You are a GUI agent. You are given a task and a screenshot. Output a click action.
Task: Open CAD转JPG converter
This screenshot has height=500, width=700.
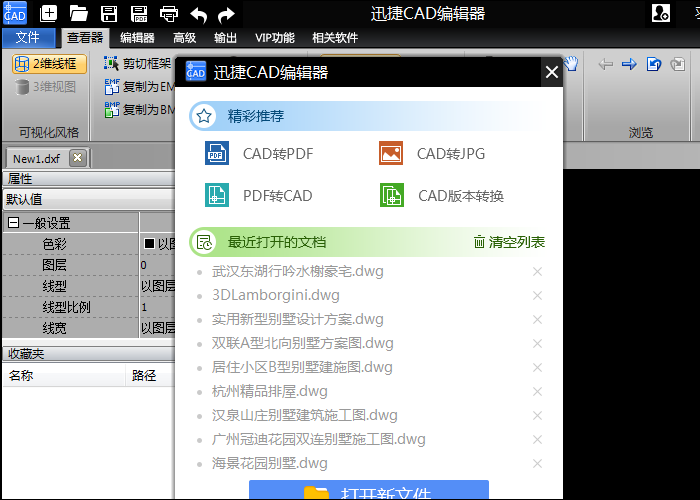coord(432,154)
